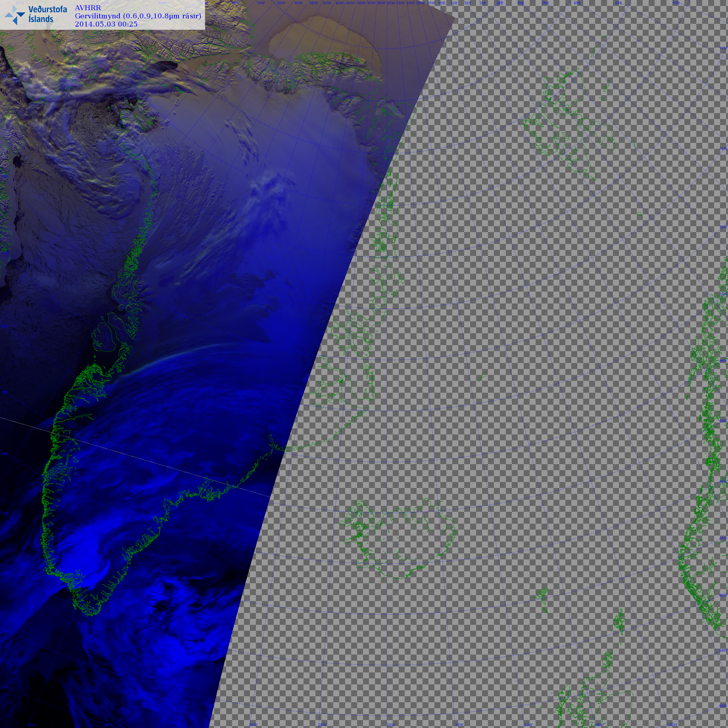Click the Veðurstofa Íslands logo text

47,14
